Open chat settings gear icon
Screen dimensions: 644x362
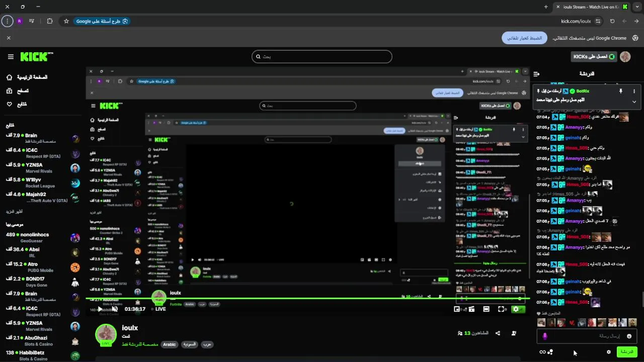click(609, 352)
